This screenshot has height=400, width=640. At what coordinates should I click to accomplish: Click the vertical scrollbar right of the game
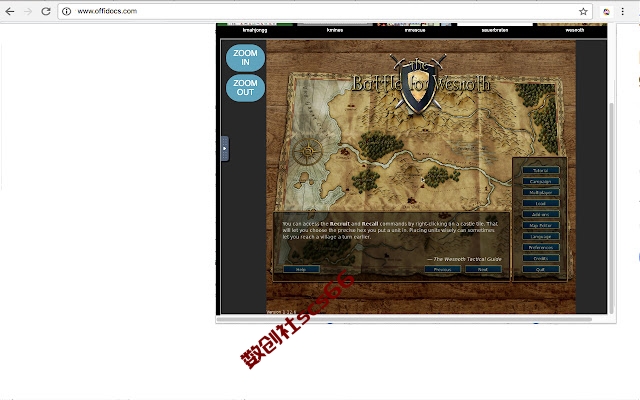click(611, 208)
